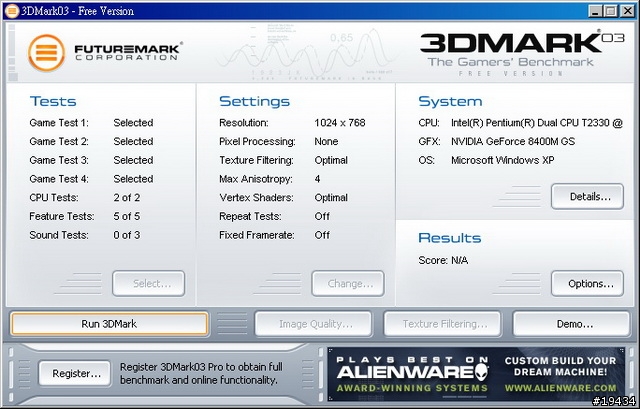Click the 'System' section heading
The width and height of the screenshot is (640, 409).
click(450, 101)
